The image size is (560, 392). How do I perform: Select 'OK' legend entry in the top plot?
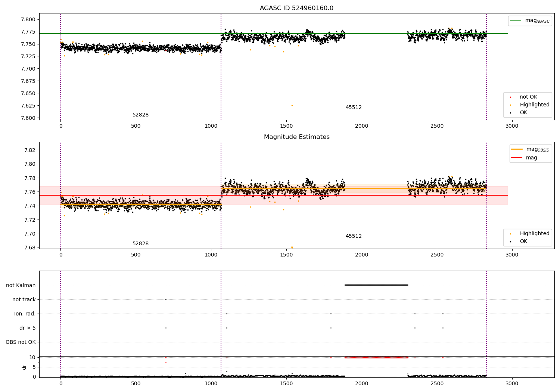519,113
